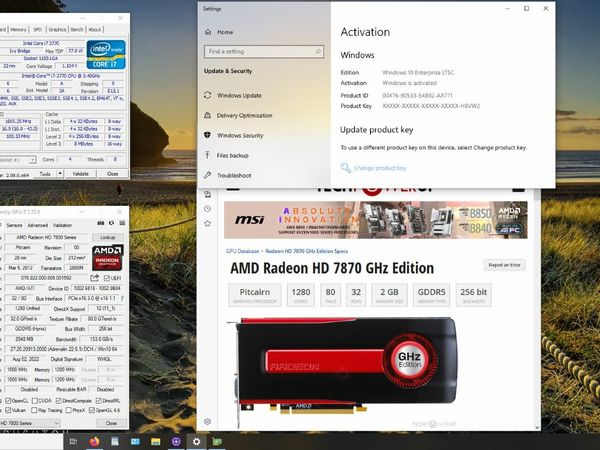The width and height of the screenshot is (600, 450).
Task: Open Firefox from the taskbar
Action: (x=94, y=442)
